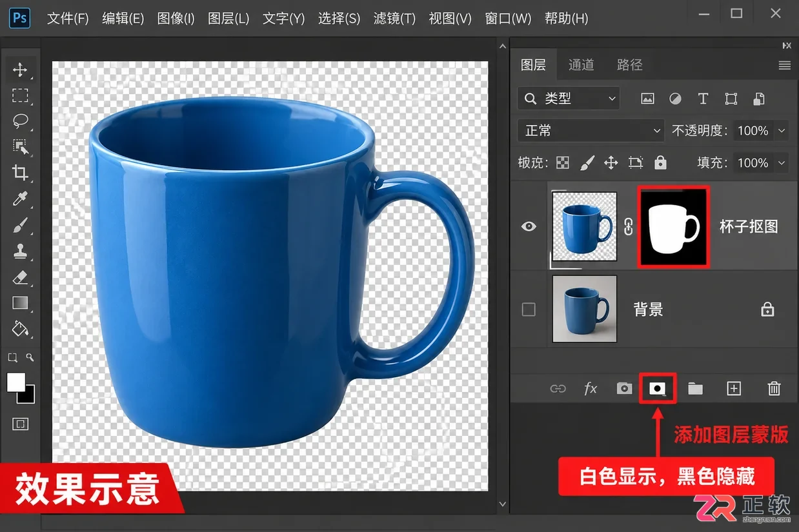Open the 选择(S) menu
Screen dimensions: 799x532
[339, 19]
